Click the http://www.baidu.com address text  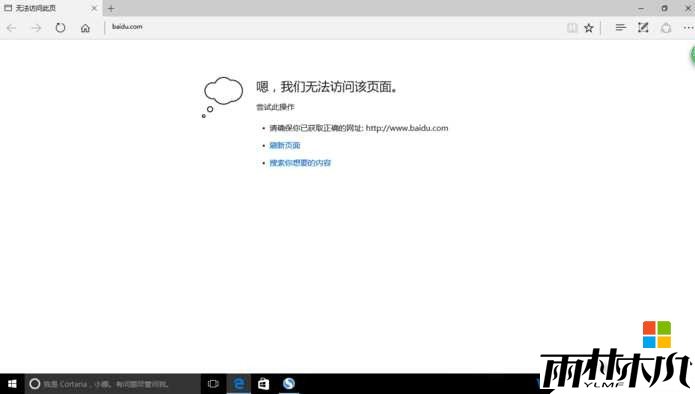coord(406,128)
